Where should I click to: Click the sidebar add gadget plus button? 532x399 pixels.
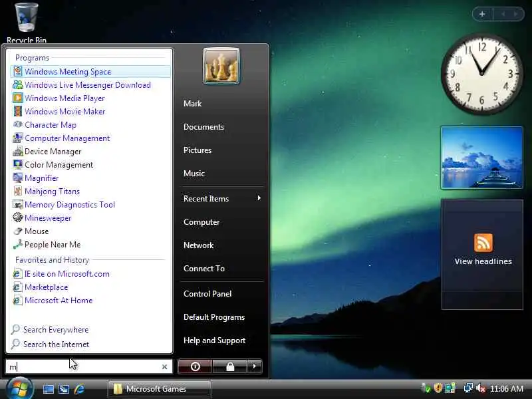[x=482, y=14]
